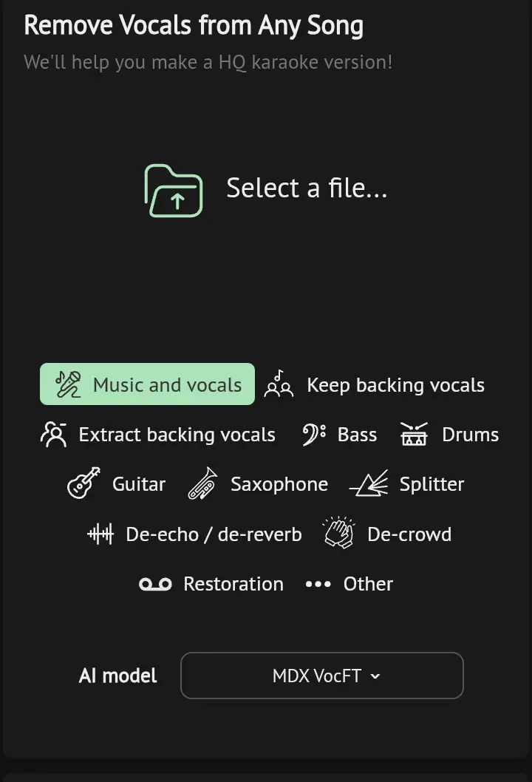Click the "AI model" label
This screenshot has height=782, width=532.
117,676
